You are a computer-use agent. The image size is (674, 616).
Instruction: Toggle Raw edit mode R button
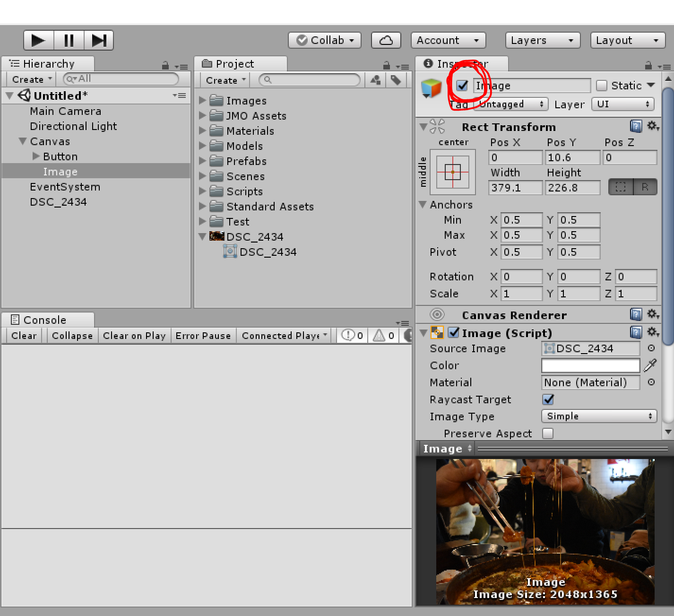645,187
